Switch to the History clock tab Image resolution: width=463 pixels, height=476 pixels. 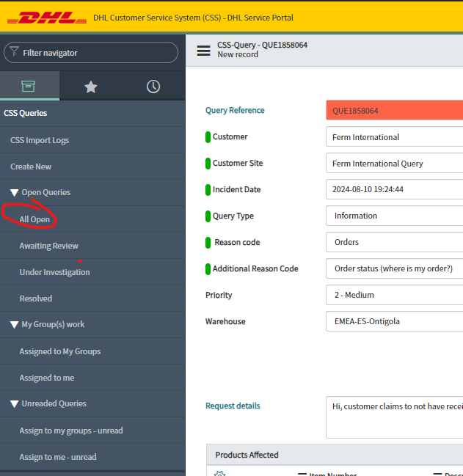[x=153, y=87]
